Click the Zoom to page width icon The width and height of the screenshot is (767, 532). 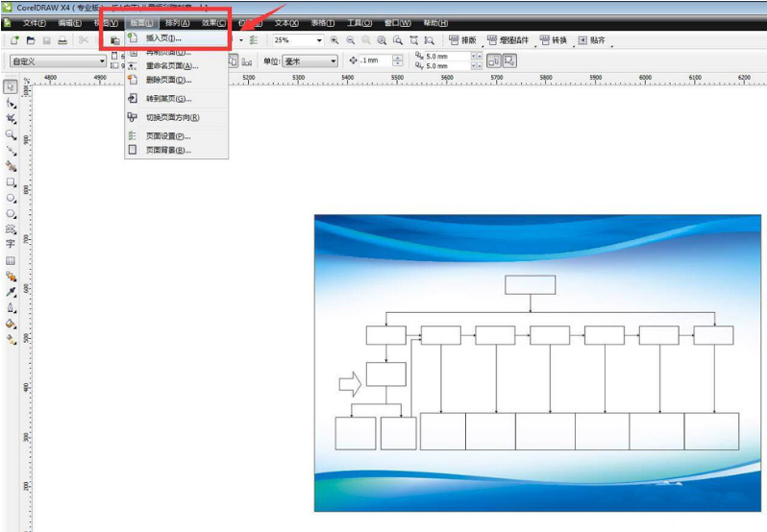click(x=414, y=40)
